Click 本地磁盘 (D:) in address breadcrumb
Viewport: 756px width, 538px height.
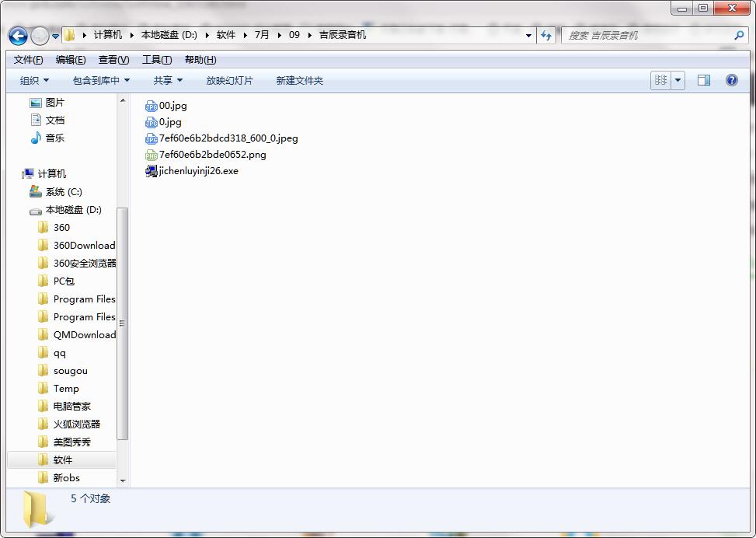169,35
